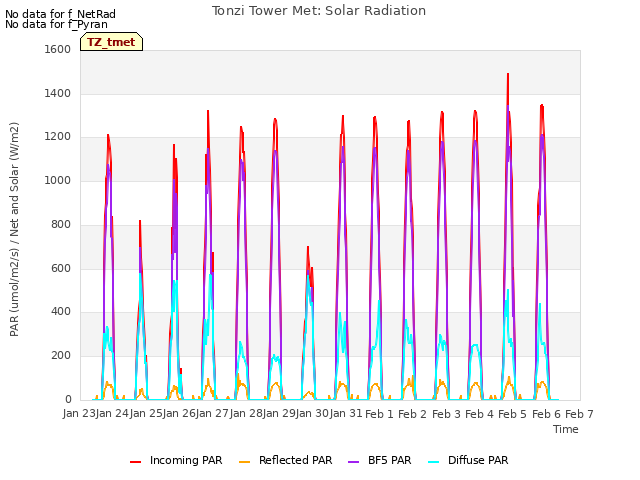Image resolution: width=640 pixels, height=480 pixels.
Task: Select the Incoming PAR legend label
Action: tap(186, 460)
